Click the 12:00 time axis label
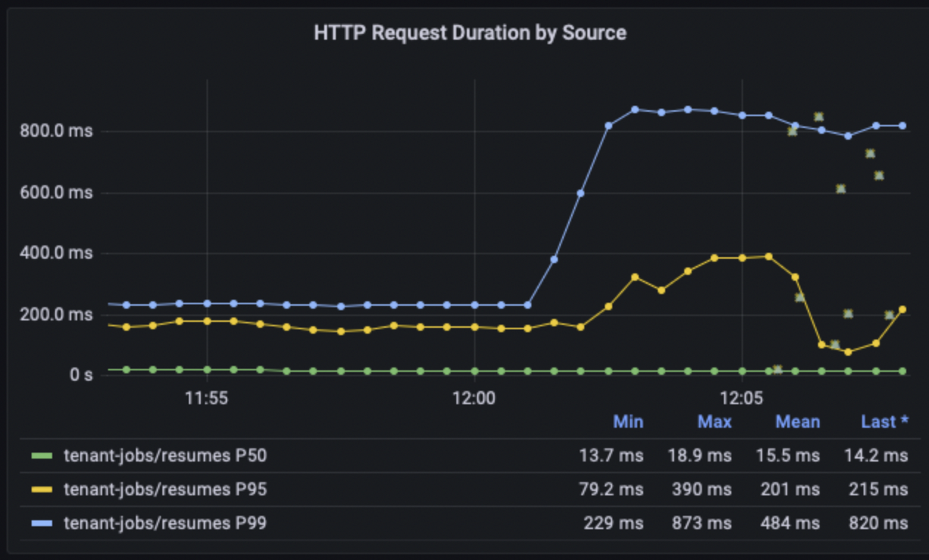This screenshot has width=929, height=560. coord(474,399)
